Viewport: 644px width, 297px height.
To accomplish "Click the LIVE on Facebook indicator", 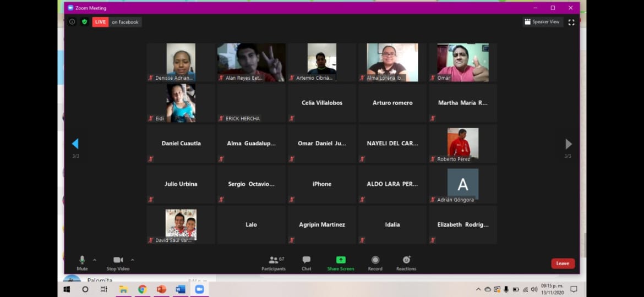I will [117, 22].
